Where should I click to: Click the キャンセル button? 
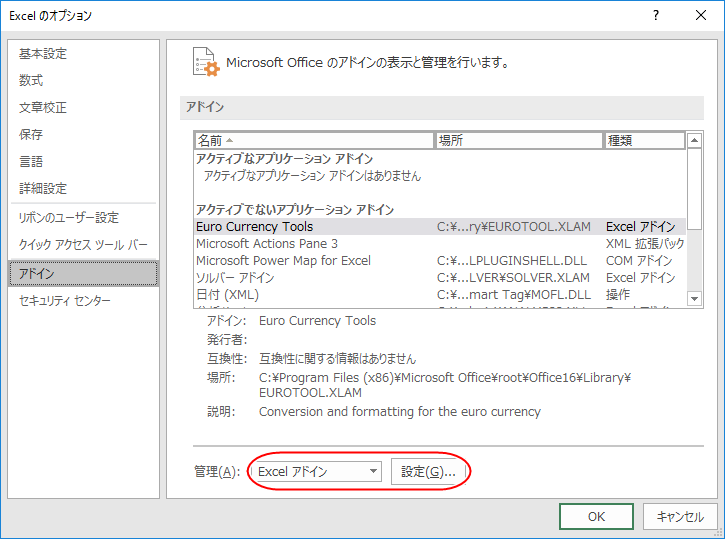click(680, 516)
